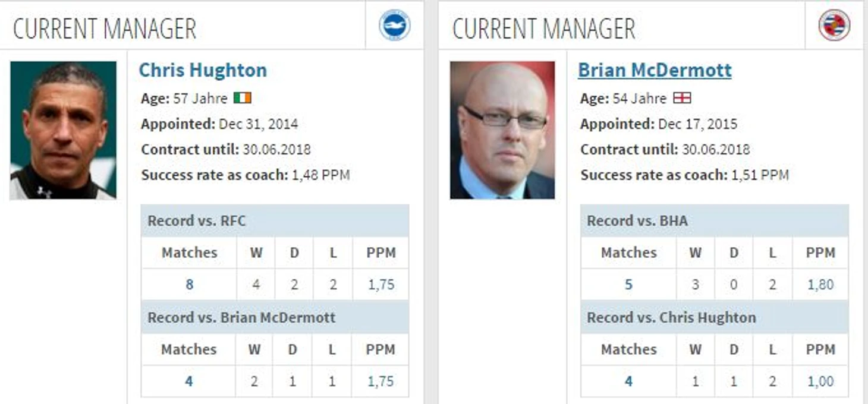Click the Brighton club crest icon

(x=395, y=25)
